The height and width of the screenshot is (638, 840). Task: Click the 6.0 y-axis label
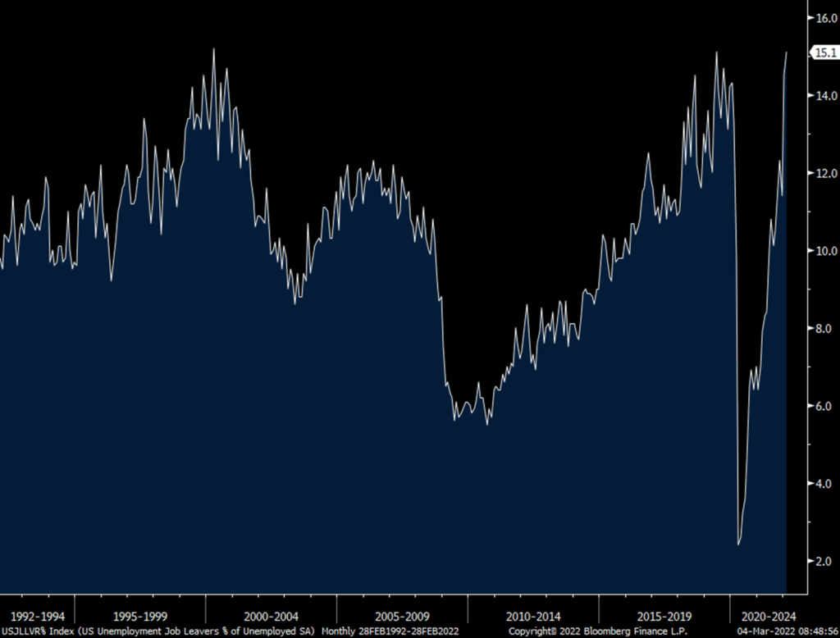[824, 407]
